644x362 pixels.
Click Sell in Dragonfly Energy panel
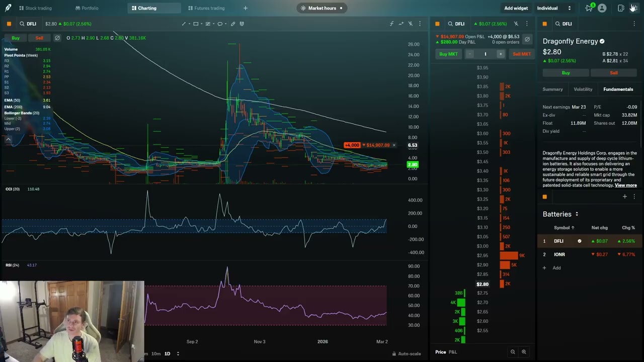click(x=614, y=73)
